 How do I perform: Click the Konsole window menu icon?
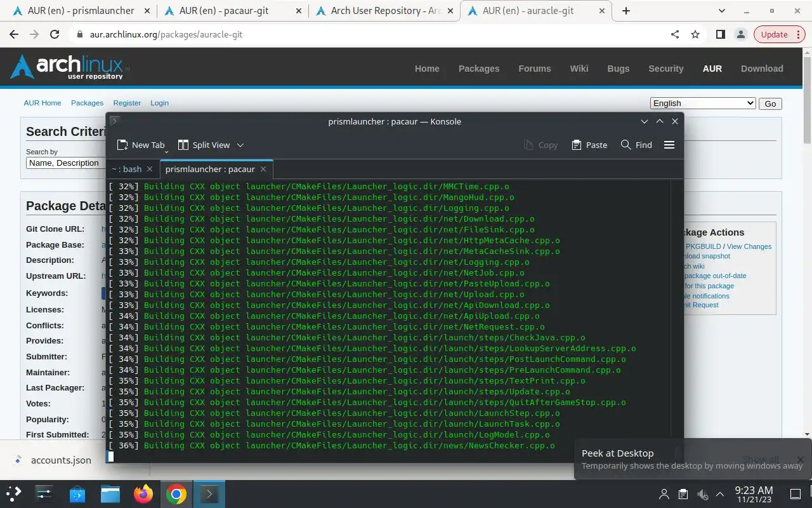[114, 121]
